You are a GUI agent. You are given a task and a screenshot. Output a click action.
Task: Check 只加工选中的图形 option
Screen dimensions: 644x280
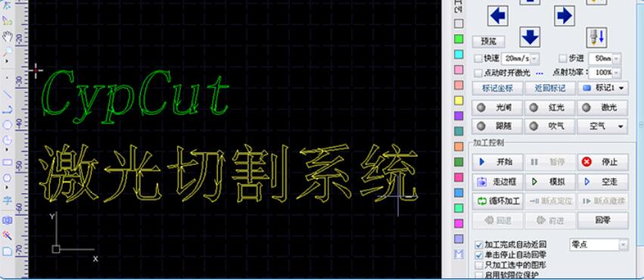[478, 265]
